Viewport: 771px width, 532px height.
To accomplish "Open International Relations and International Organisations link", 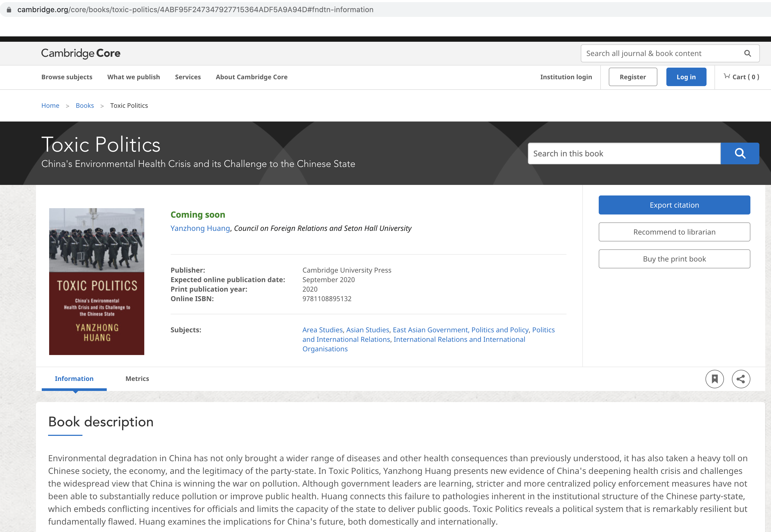I will click(x=413, y=344).
